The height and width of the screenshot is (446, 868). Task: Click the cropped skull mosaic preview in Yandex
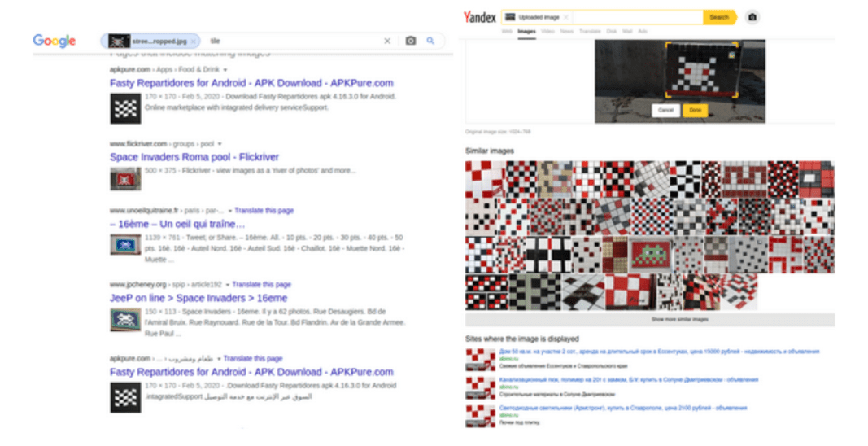point(701,70)
